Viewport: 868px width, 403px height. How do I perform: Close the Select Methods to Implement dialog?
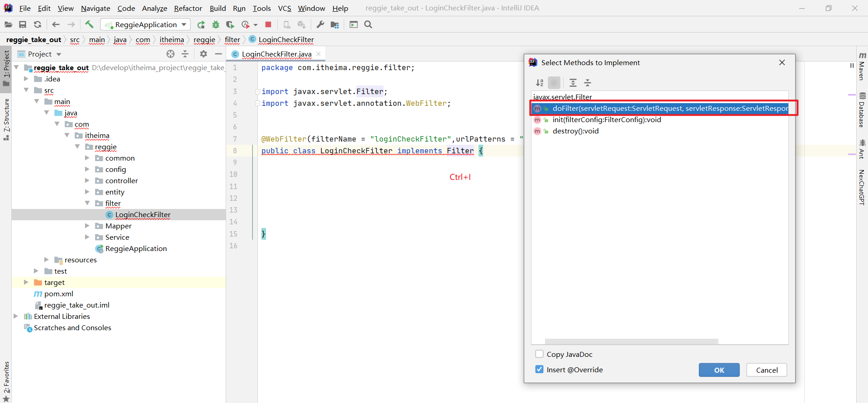coord(782,62)
